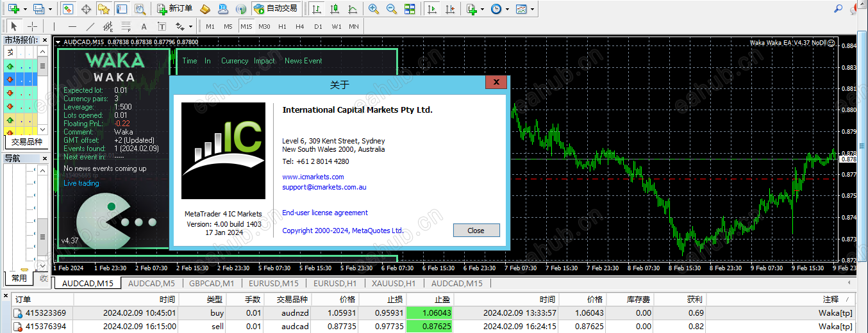Close the Market Watch panel

point(45,40)
